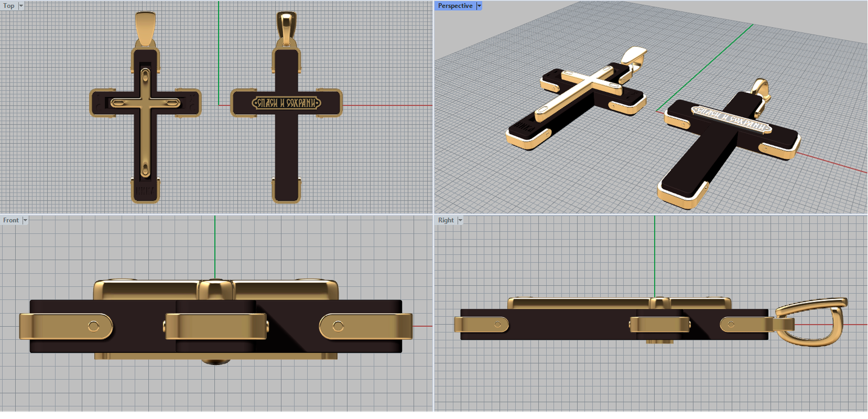Select the Front viewport title label
The height and width of the screenshot is (419, 868).
coord(11,220)
